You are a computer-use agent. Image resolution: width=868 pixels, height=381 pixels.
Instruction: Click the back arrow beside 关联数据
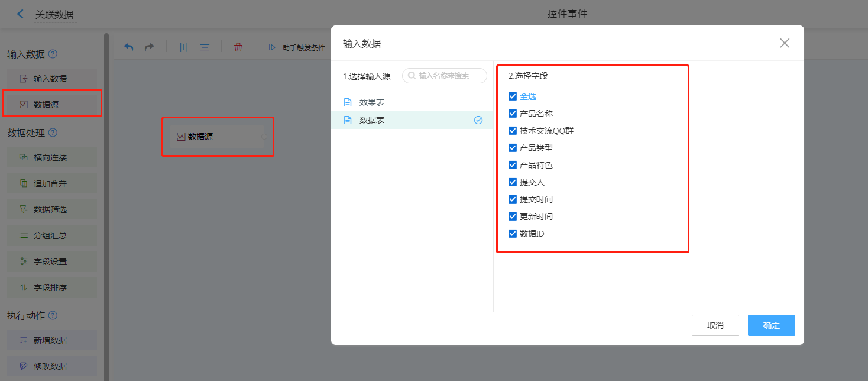pyautogui.click(x=21, y=14)
